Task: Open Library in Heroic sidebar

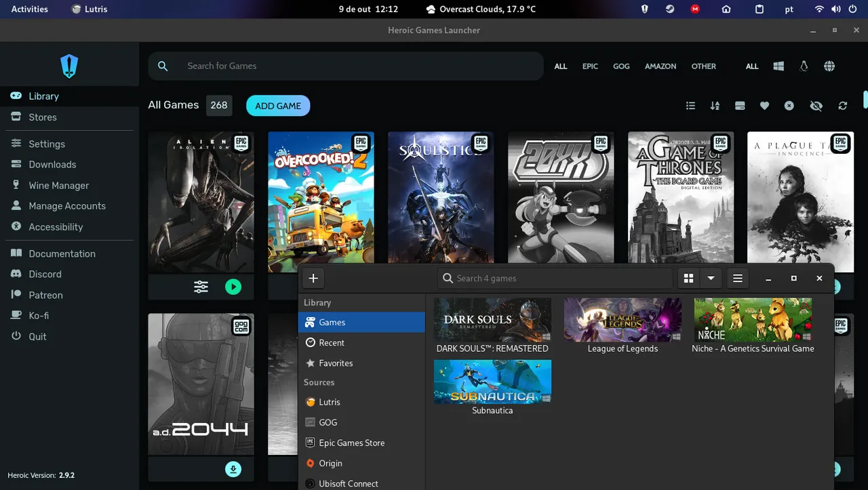Action: 69,96
